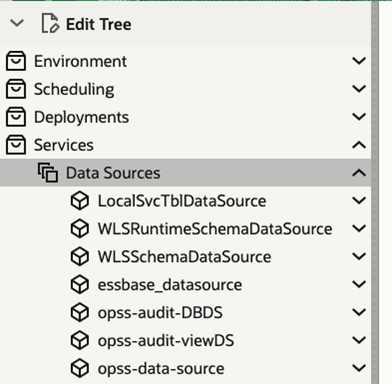Click the essbase_datasource cube icon
392x384 pixels.
click(80, 285)
